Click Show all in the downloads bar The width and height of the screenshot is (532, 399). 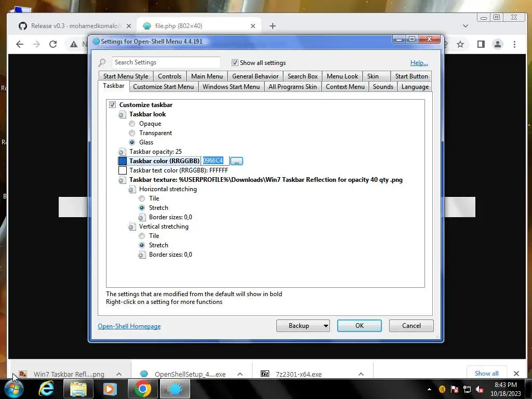(x=486, y=373)
